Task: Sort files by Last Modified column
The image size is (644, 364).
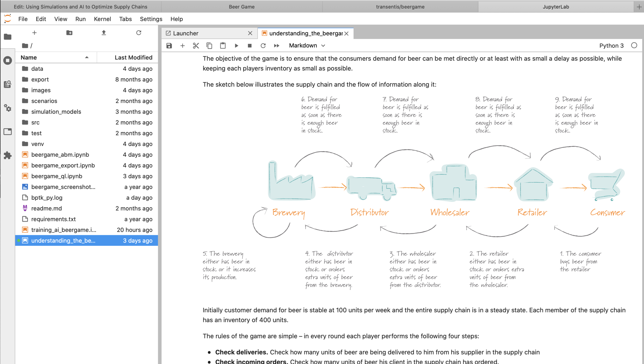Action: (x=133, y=57)
